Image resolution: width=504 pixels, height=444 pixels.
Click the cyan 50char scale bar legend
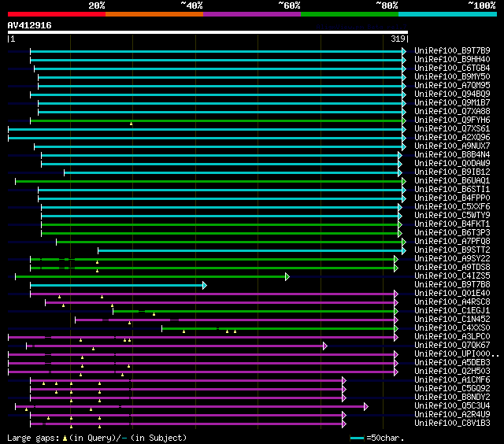(358, 438)
